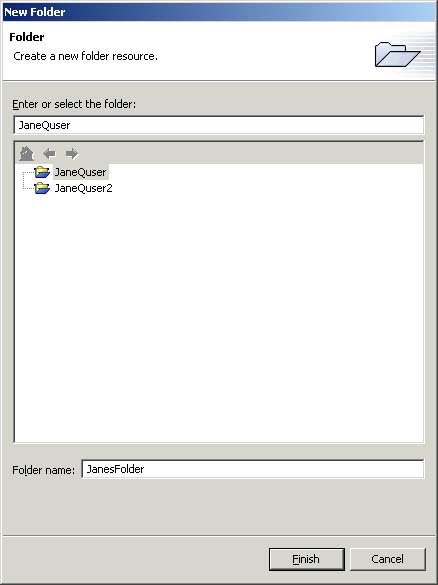Image resolution: width=438 pixels, height=585 pixels.
Task: Click "Create a new folder resource." description
Action: pos(85,56)
